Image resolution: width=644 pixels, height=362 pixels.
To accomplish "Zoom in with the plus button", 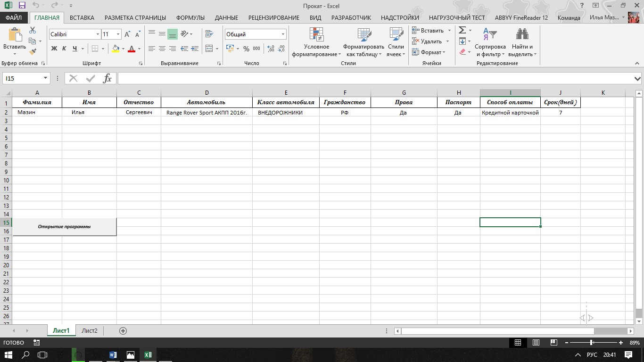I will click(621, 343).
